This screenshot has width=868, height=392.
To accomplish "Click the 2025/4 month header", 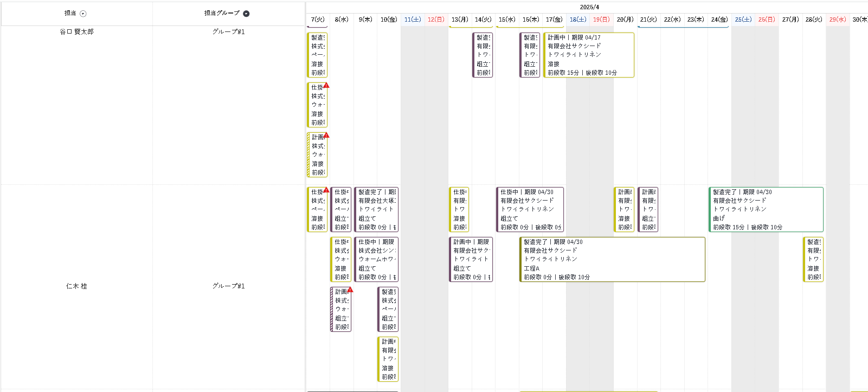I will point(589,7).
